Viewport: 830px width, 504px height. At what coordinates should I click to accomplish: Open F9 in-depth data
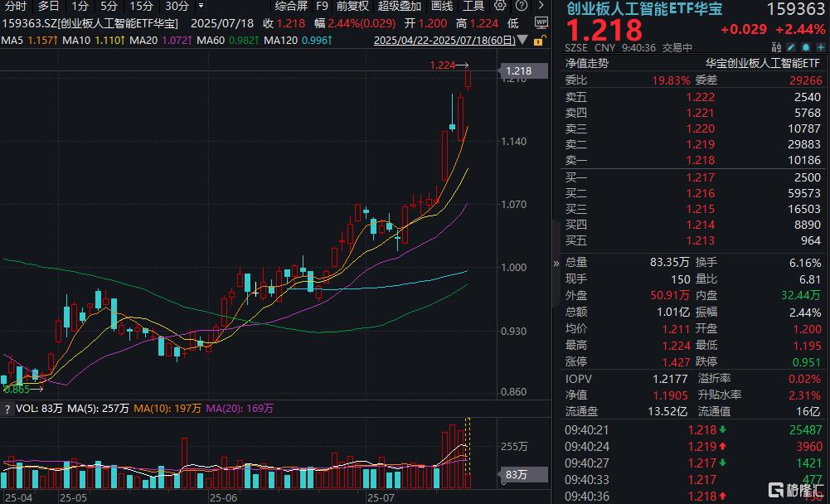322,6
